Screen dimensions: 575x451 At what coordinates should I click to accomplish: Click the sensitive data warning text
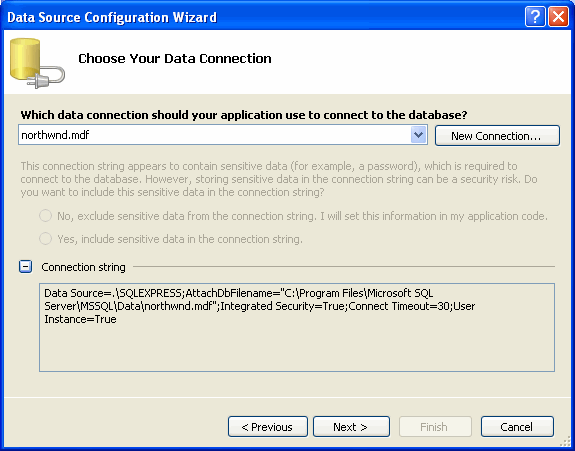pyautogui.click(x=279, y=179)
